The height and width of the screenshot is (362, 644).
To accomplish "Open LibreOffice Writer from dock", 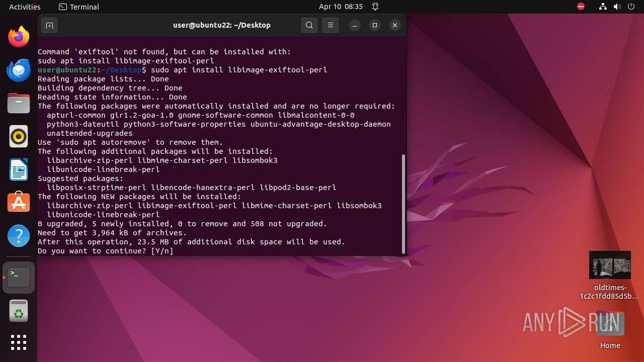I will pyautogui.click(x=19, y=169).
